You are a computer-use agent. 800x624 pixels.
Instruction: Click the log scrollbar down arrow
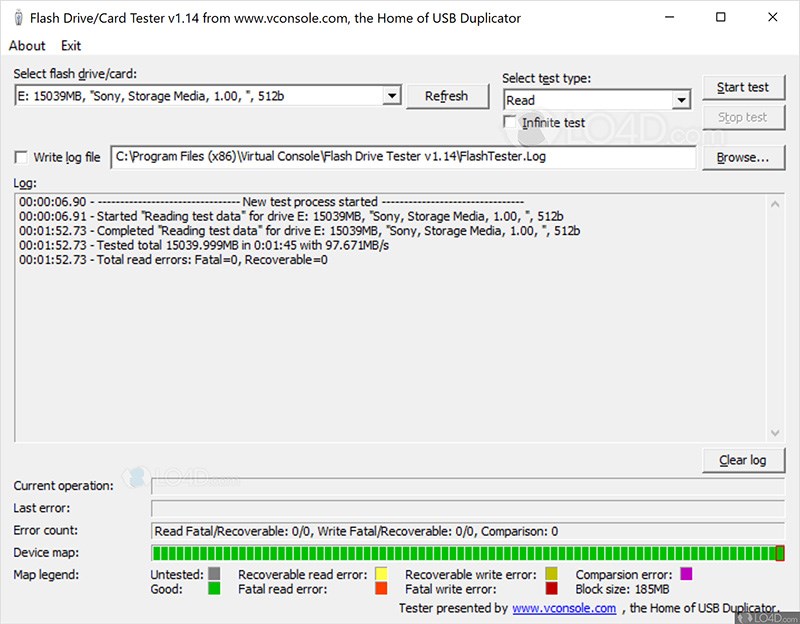pyautogui.click(x=775, y=433)
